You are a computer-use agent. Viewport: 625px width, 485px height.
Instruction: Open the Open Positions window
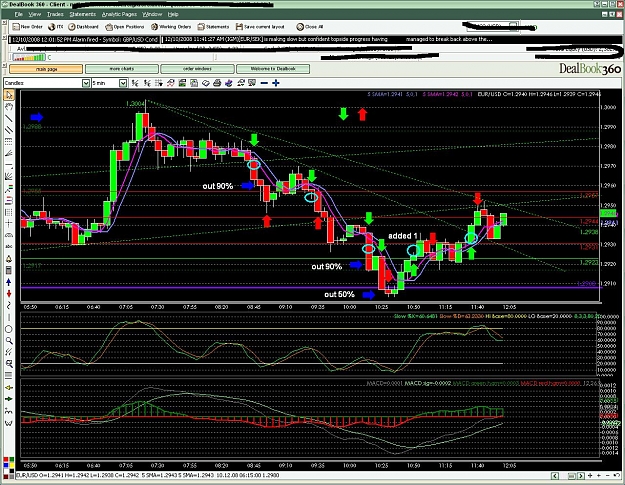click(x=124, y=27)
